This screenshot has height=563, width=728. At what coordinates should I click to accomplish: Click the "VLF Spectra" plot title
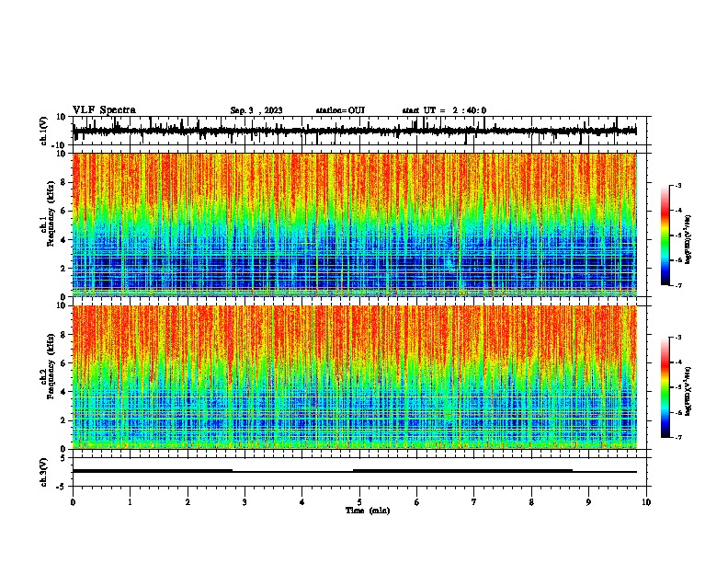tap(104, 110)
